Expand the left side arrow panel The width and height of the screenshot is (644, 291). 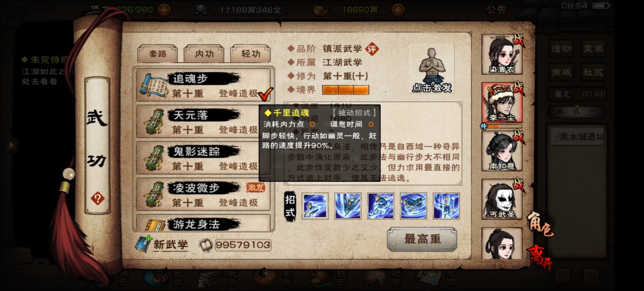tap(11, 145)
